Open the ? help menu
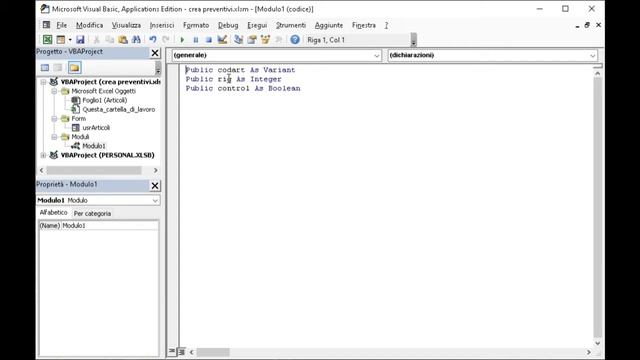 386,25
